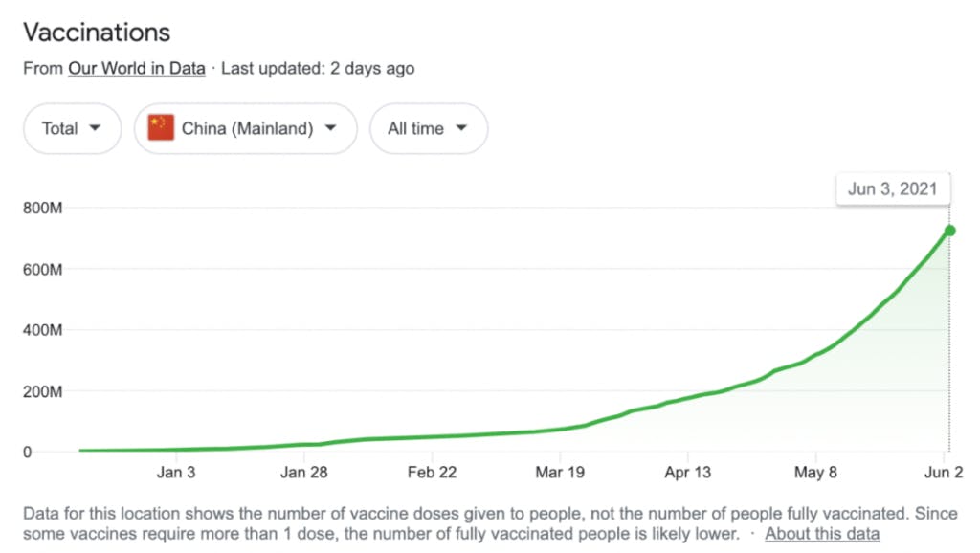Open the Our World in Data link

click(x=136, y=69)
